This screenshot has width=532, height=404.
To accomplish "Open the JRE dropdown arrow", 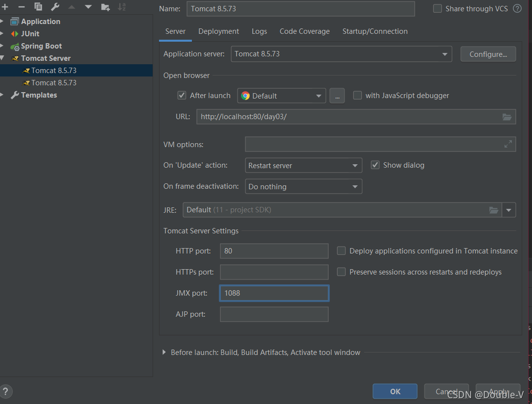I will click(x=508, y=210).
